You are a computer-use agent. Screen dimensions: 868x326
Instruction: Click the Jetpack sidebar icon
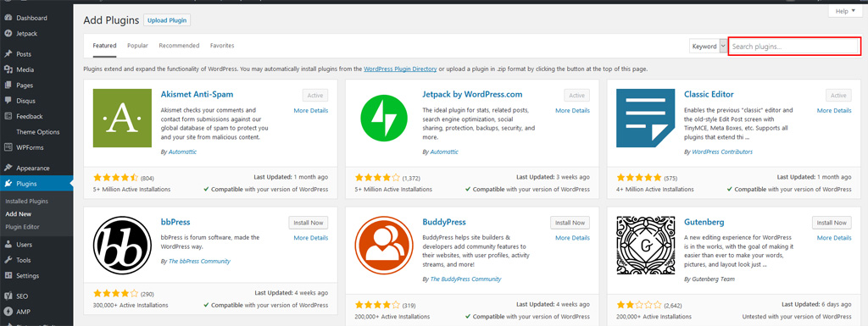8,33
